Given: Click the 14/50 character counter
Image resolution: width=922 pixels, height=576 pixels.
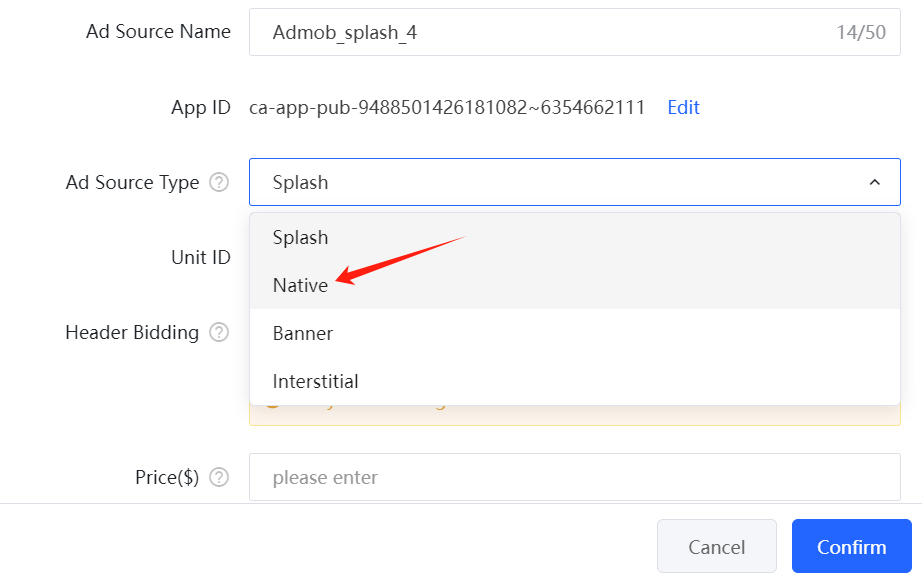Looking at the screenshot, I should [x=861, y=33].
